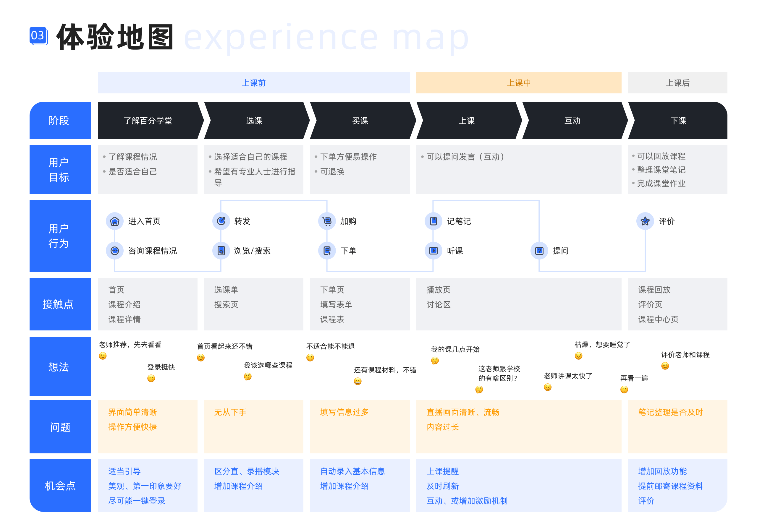The image size is (757, 532).
Task: Click the 阶段 row label
Action: tap(60, 120)
